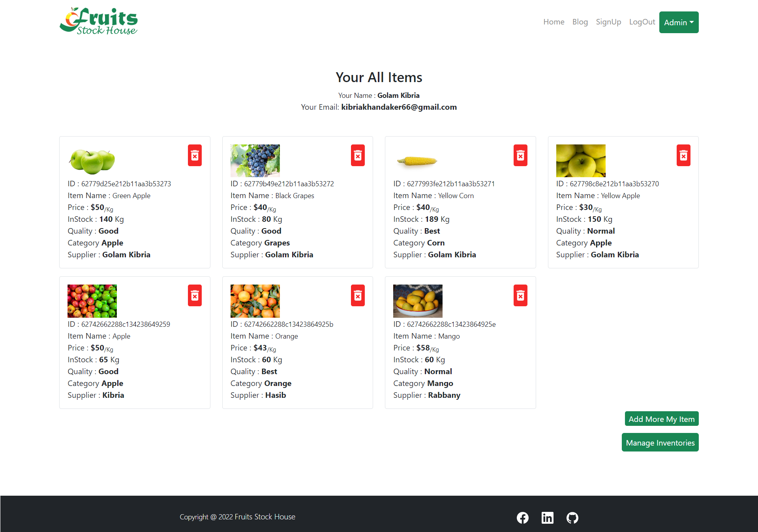
Task: Open the LinkedIn icon in footer
Action: (548, 518)
